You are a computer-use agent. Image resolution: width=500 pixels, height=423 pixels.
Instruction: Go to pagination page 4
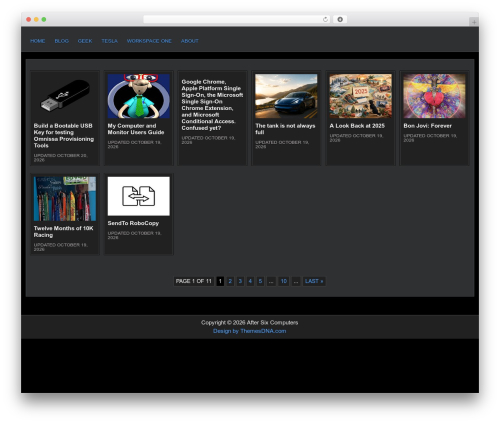click(250, 281)
